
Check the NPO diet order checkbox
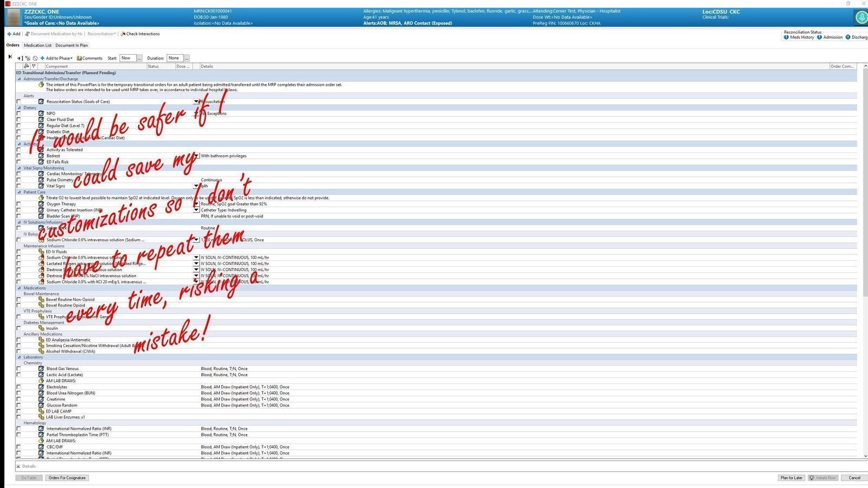19,113
